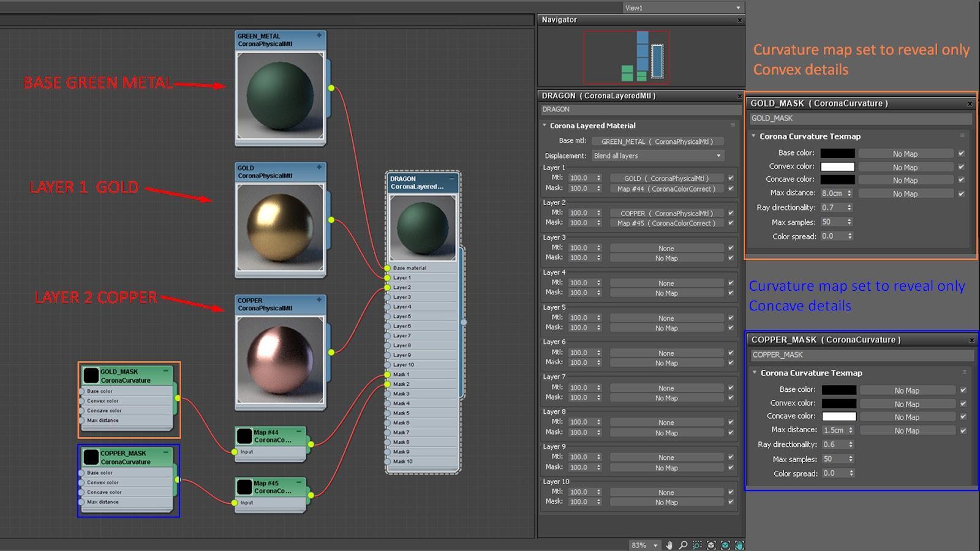Expand the GREEN_METAL node using its plus icon
The image size is (980, 551).
coord(318,36)
